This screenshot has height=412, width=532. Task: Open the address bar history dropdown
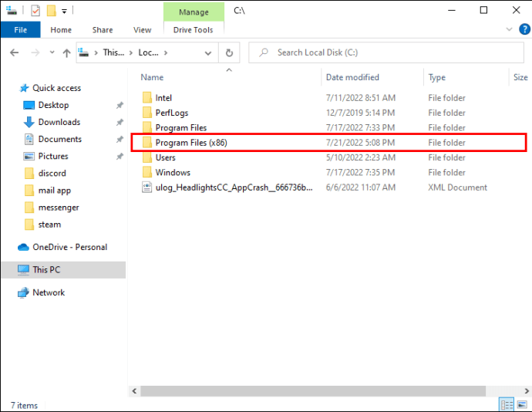[208, 53]
